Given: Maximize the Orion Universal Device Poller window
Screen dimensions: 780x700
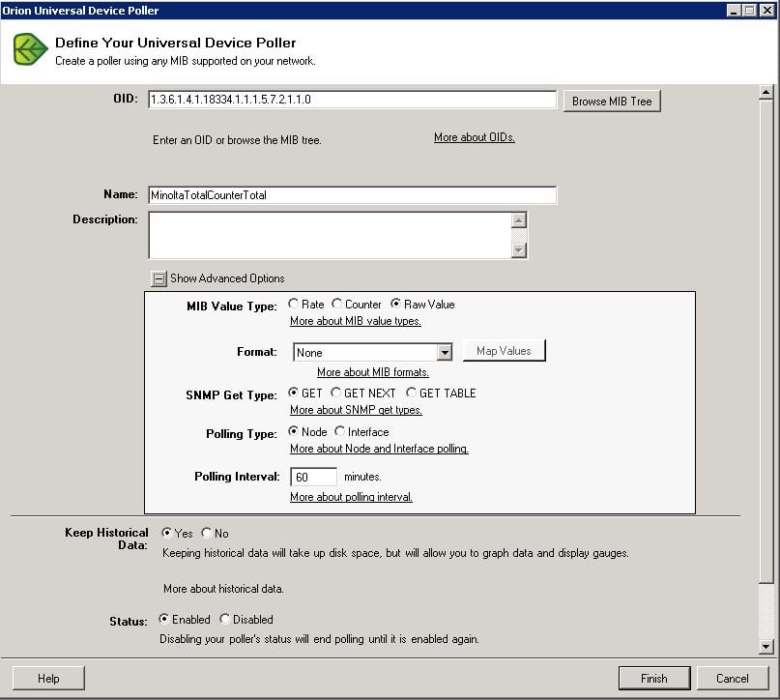Looking at the screenshot, I should click(750, 10).
